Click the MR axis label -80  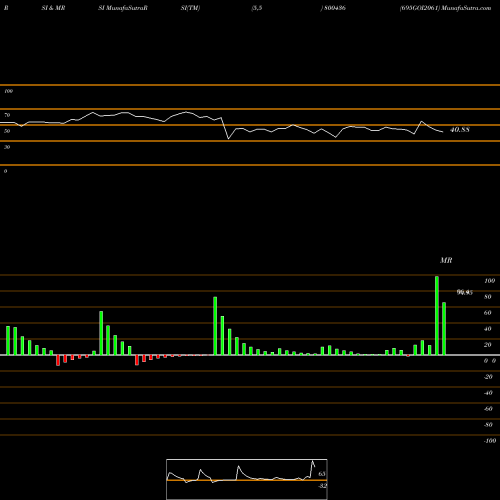[x=488, y=425]
